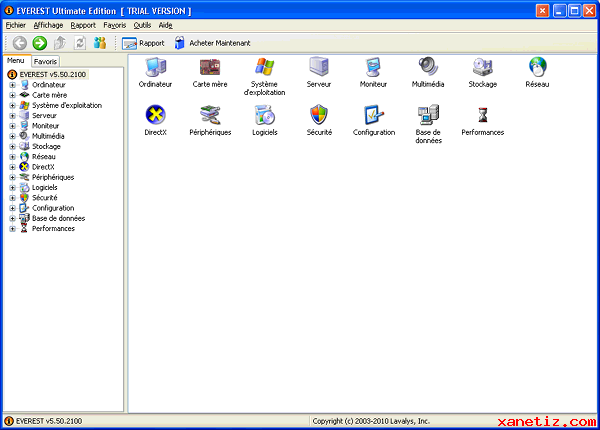Open the Serveur icon in main pane

pyautogui.click(x=319, y=67)
